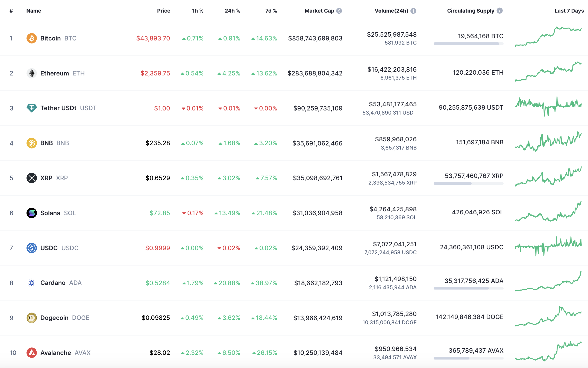This screenshot has width=588, height=368.
Task: Click the Tether USDt logo icon
Action: coord(32,108)
